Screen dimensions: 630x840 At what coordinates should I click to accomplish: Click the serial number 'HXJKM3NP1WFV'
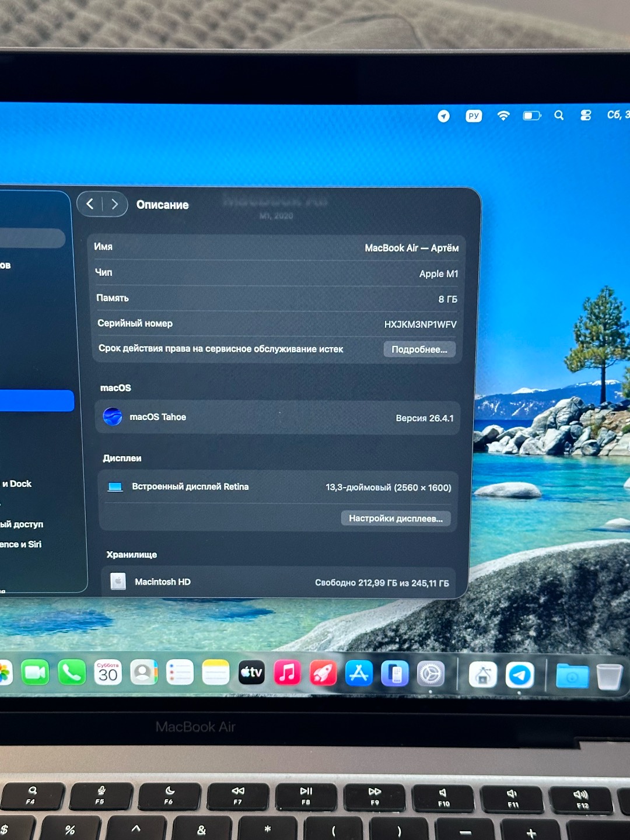pos(421,324)
